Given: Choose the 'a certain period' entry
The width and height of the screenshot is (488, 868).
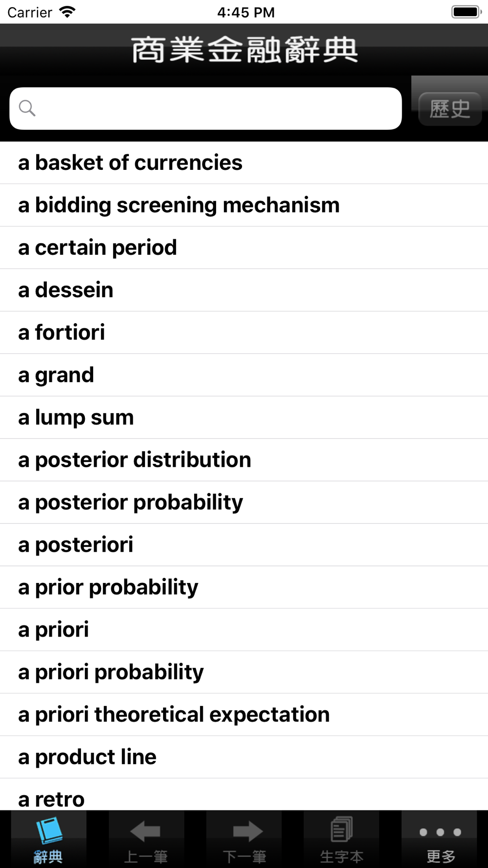Looking at the screenshot, I should point(244,248).
